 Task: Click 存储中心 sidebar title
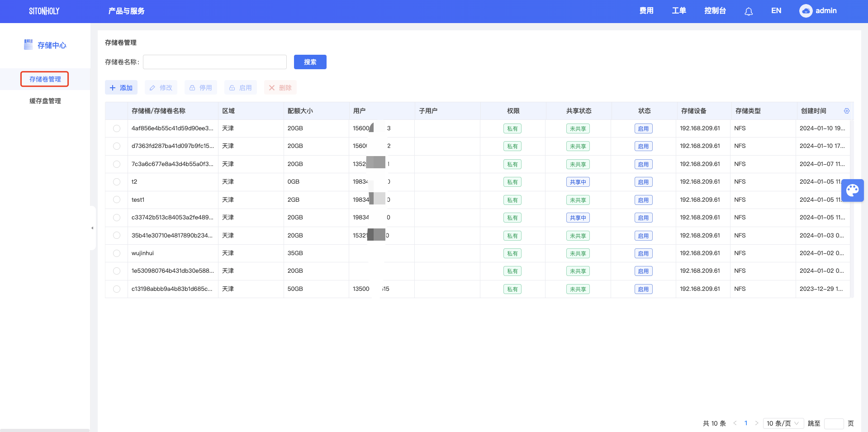(x=52, y=45)
